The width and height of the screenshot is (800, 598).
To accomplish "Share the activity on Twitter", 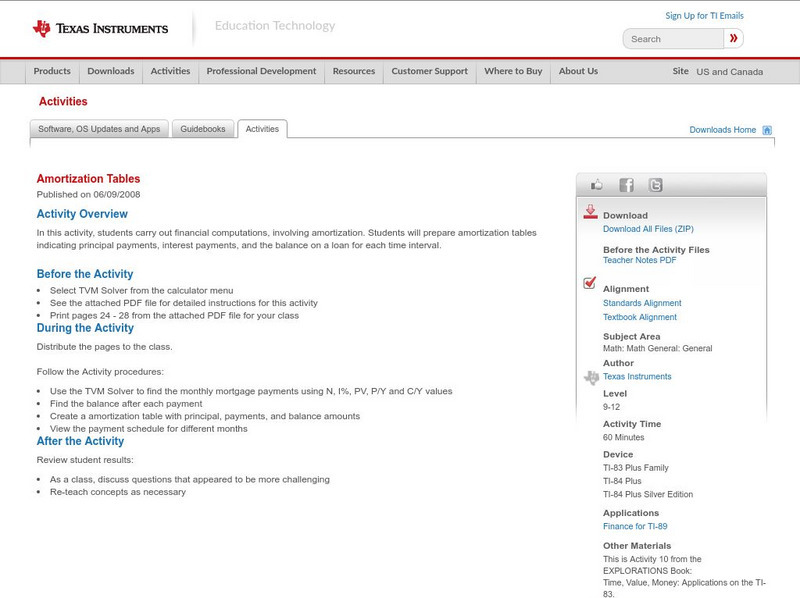I will (x=656, y=185).
